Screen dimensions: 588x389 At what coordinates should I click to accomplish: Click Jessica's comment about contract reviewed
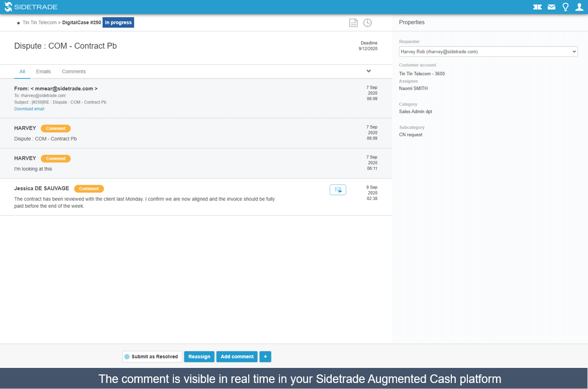click(x=144, y=203)
